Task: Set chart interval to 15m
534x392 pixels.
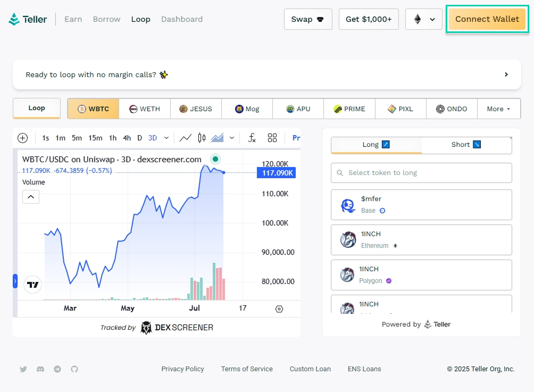Action: 95,138
